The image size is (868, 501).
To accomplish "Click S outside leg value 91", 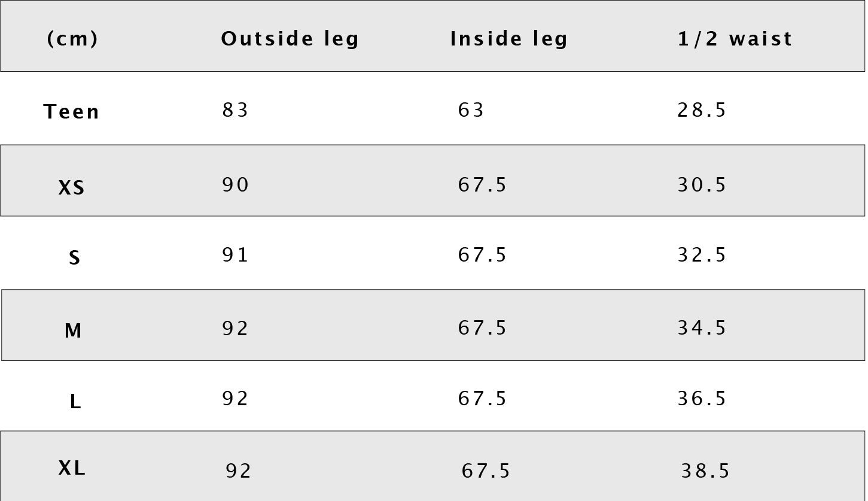I will 235,255.
